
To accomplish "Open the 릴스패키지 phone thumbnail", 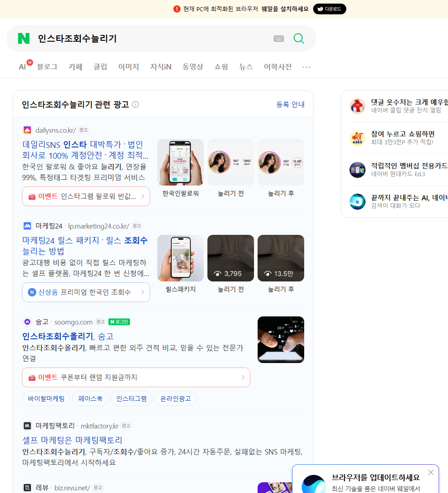I will point(181,258).
